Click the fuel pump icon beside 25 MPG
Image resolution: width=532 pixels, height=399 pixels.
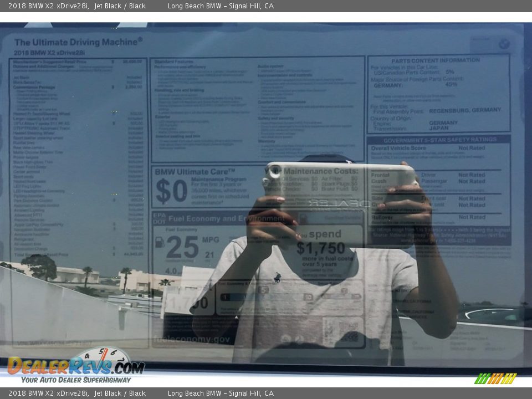160,242
